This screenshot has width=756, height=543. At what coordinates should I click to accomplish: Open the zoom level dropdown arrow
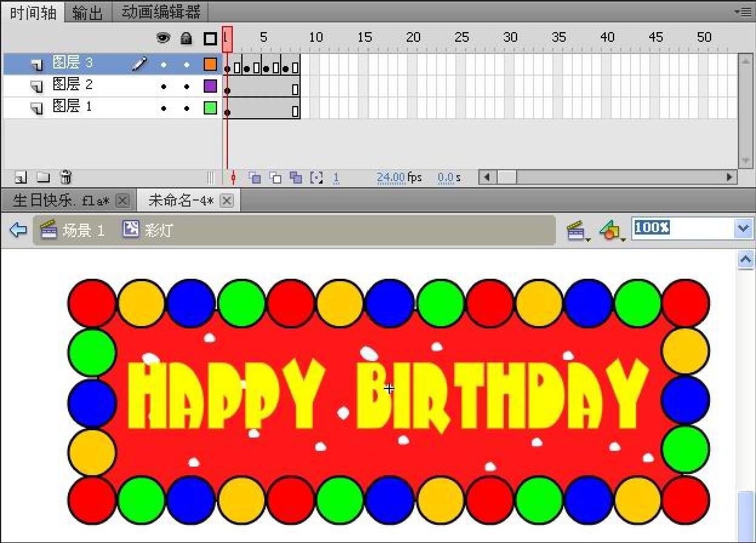click(x=744, y=228)
